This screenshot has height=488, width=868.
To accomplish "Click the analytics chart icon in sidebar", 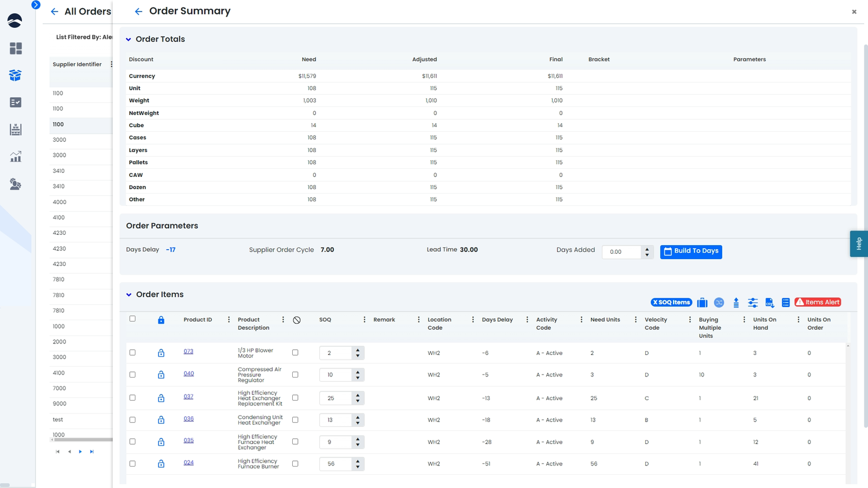I will pyautogui.click(x=16, y=157).
